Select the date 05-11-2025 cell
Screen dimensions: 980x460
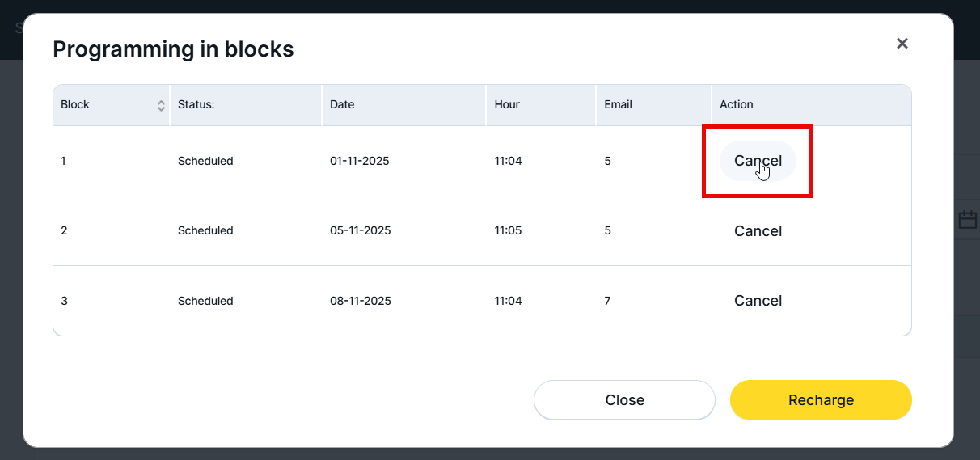point(361,231)
